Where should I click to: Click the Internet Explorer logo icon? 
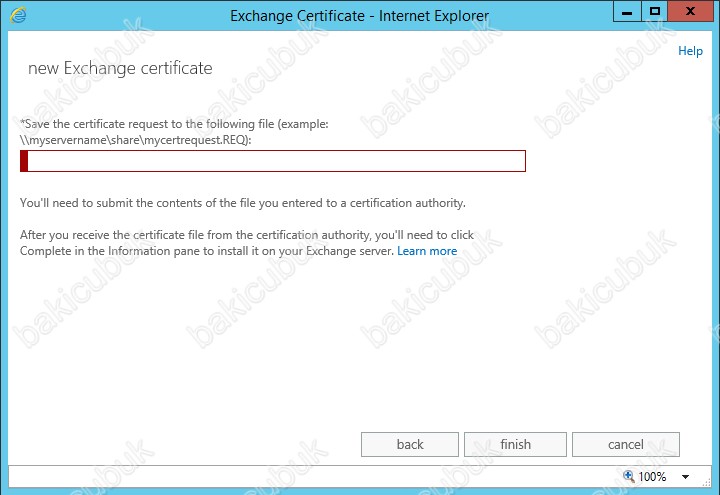click(18, 15)
